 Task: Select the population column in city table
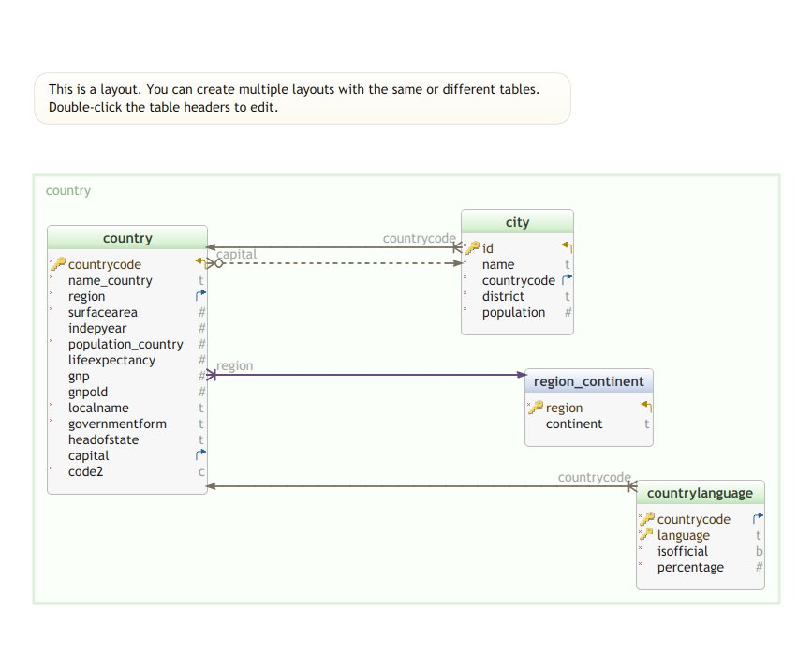point(513,312)
